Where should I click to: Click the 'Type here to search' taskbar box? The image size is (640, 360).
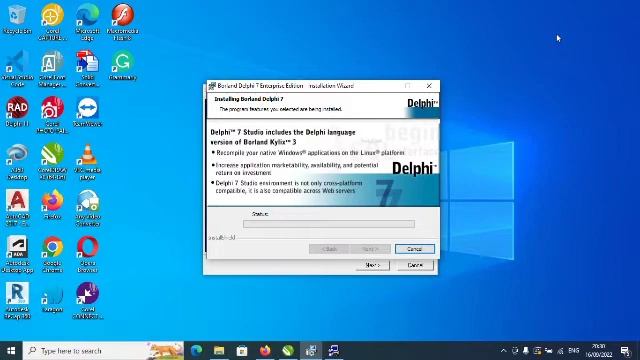[x=103, y=351]
